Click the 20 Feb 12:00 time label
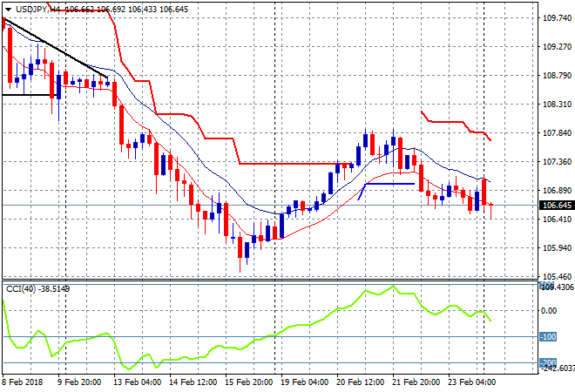 [360, 382]
